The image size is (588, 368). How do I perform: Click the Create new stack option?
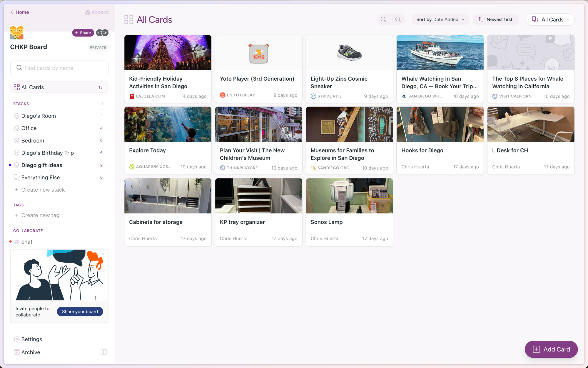click(43, 190)
